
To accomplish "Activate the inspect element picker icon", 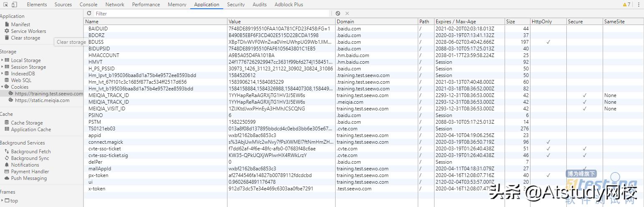I will (6, 5).
